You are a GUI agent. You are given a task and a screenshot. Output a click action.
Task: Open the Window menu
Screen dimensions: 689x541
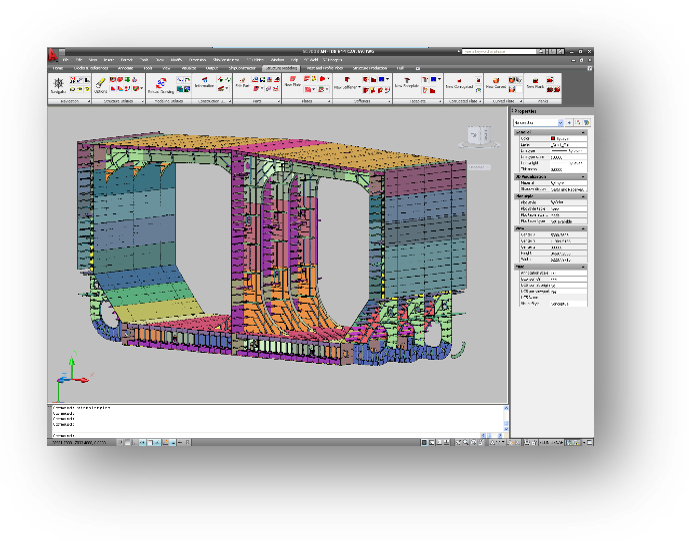pyautogui.click(x=277, y=60)
